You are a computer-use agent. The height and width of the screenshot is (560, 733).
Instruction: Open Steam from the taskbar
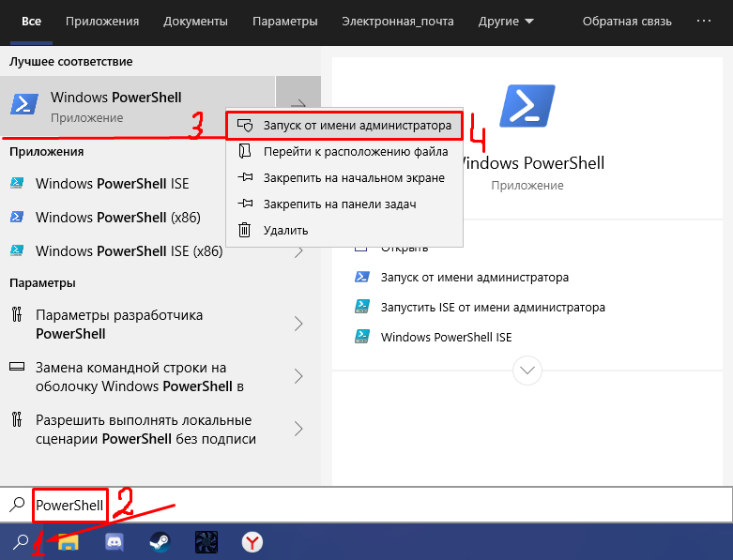[160, 542]
